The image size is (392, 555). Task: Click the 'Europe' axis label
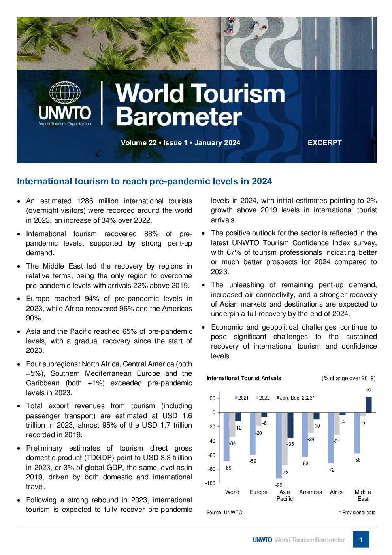tap(258, 492)
